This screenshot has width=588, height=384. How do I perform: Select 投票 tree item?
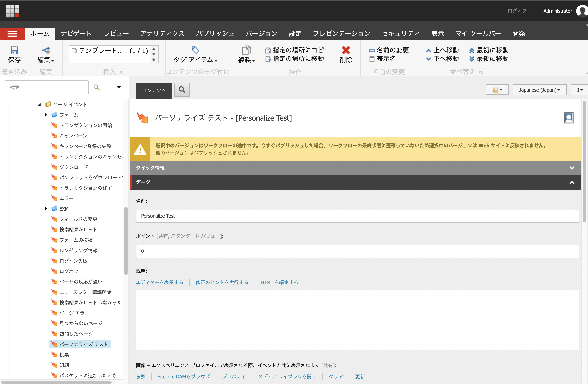coord(64,355)
